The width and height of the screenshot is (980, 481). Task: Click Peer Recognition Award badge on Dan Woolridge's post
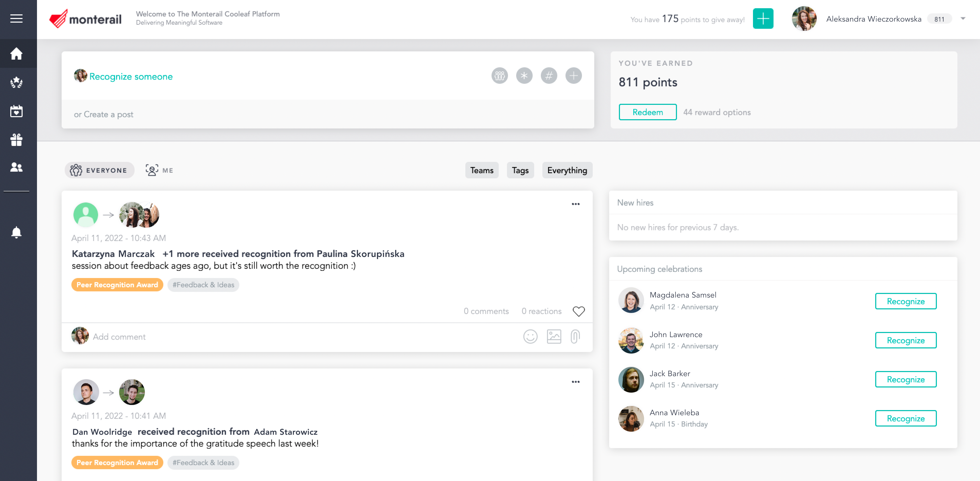click(117, 463)
